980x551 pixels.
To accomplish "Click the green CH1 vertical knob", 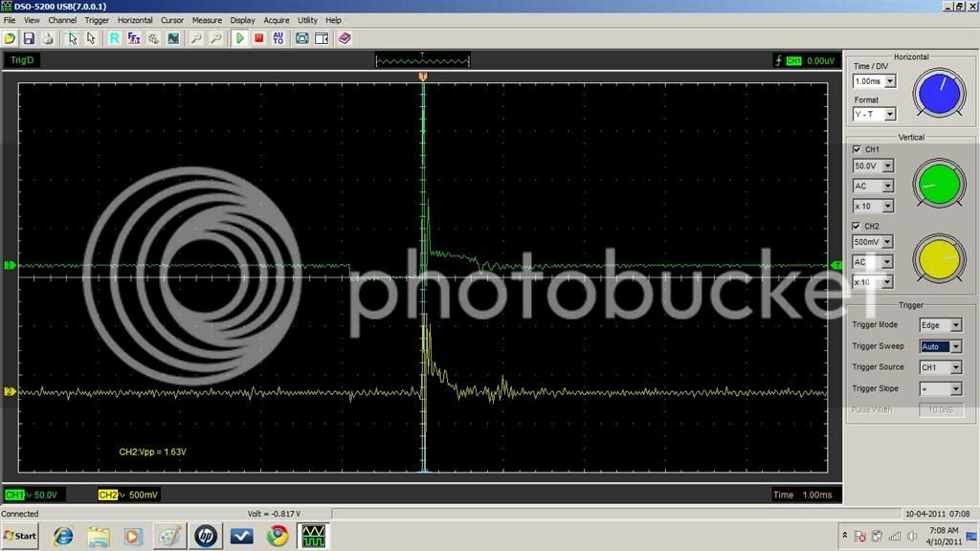I will tap(940, 184).
